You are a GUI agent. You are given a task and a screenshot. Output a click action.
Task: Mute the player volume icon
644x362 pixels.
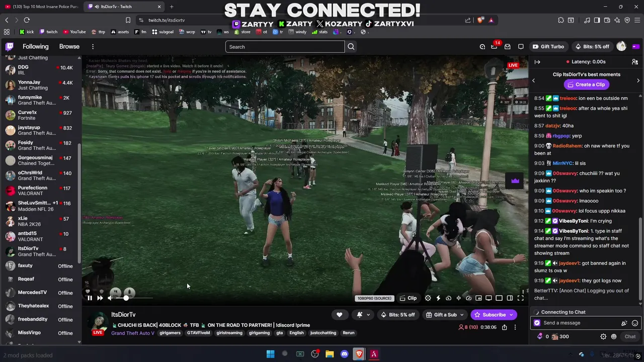(x=110, y=298)
